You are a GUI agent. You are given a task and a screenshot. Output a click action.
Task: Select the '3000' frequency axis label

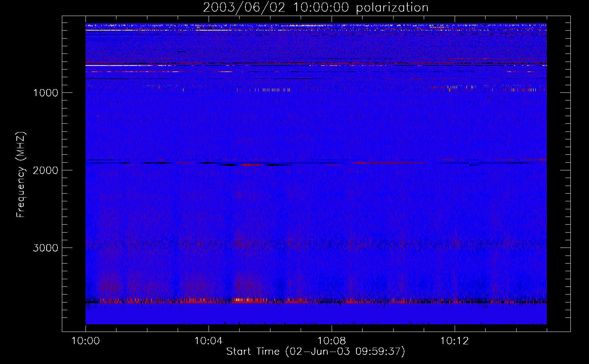pyautogui.click(x=46, y=248)
